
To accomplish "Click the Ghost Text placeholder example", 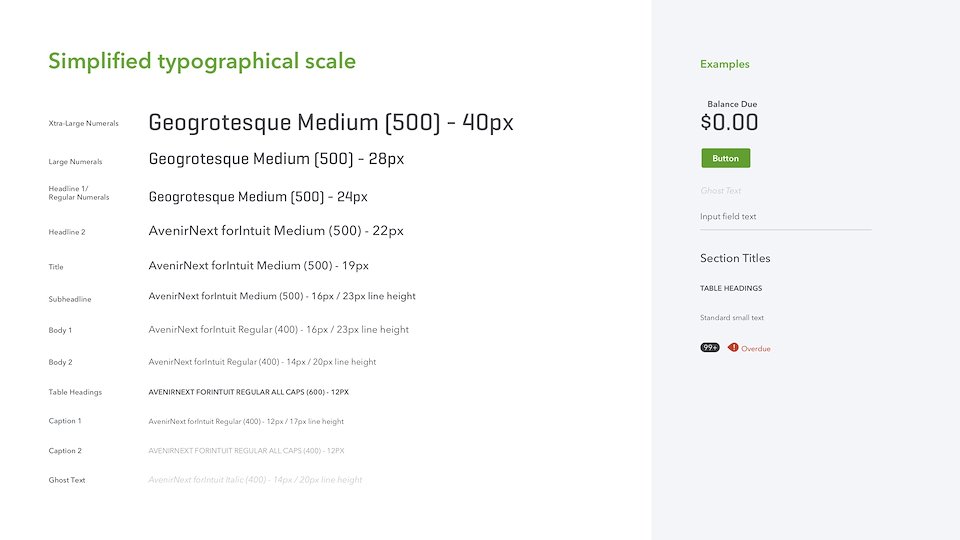I will [721, 190].
